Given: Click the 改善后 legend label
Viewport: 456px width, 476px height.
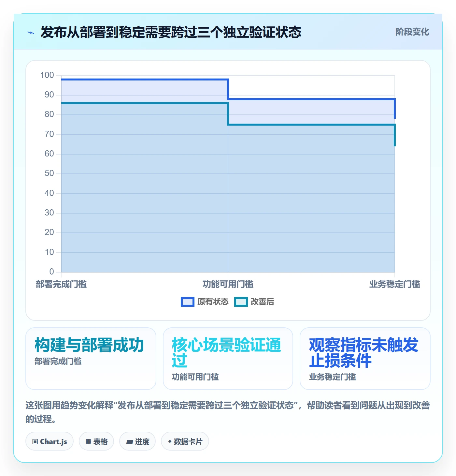Looking at the screenshot, I should pyautogui.click(x=263, y=302).
